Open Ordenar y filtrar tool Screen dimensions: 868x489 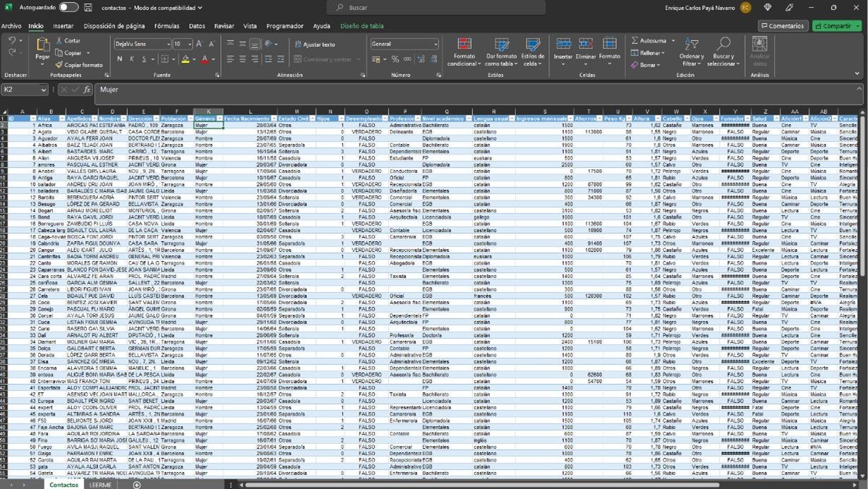point(692,51)
